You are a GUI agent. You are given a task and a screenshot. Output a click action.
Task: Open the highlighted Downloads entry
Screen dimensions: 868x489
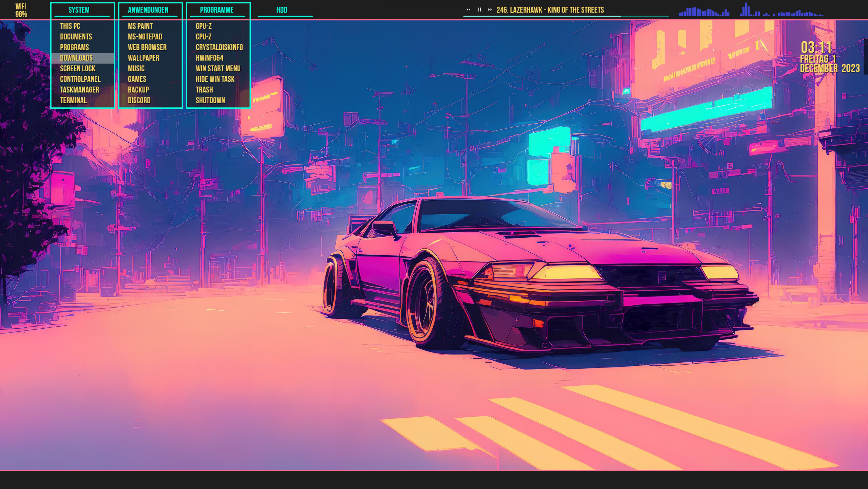(x=82, y=58)
